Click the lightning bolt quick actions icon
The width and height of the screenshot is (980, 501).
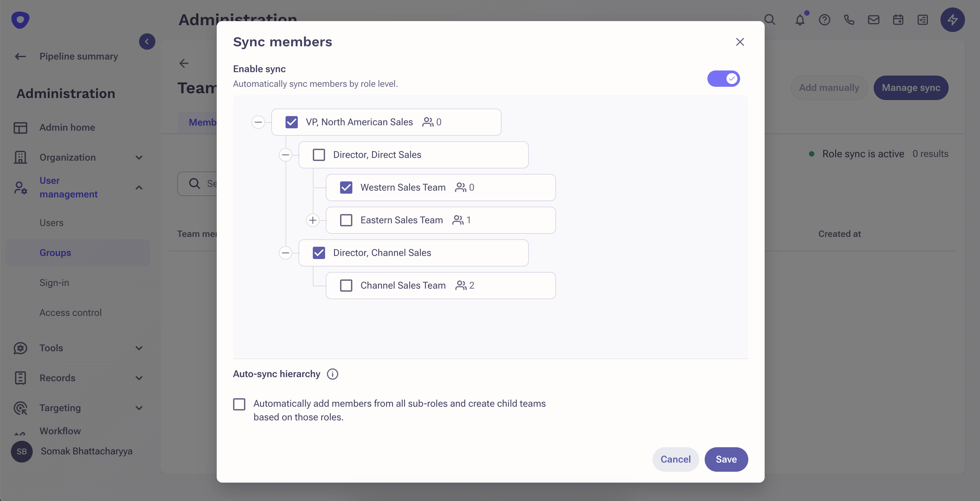[952, 20]
